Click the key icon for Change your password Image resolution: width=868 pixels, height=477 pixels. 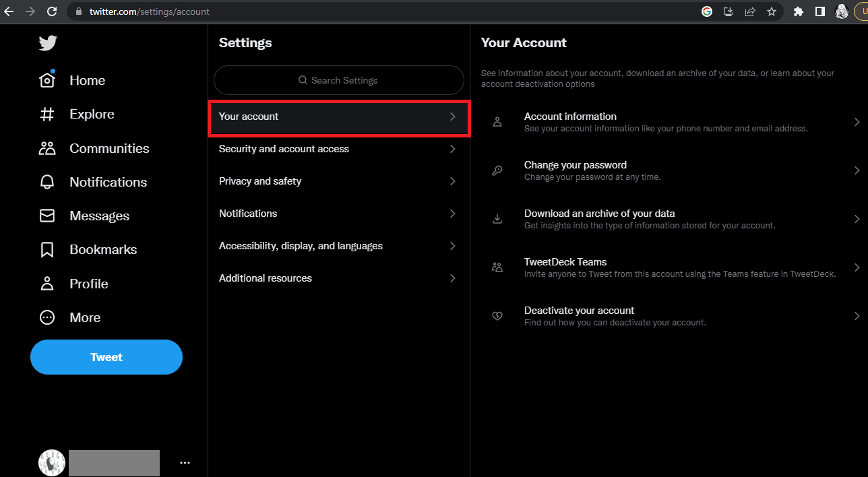pos(497,170)
